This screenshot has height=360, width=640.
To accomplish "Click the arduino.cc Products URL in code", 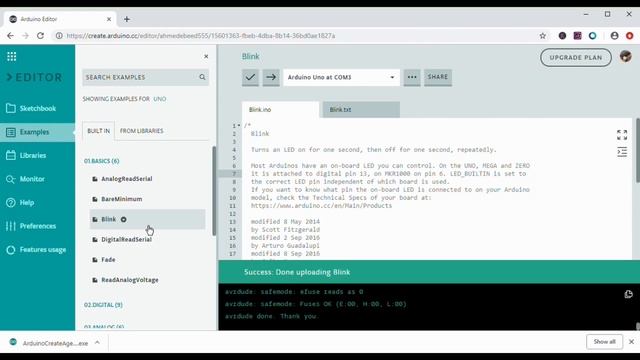I will pos(321,206).
